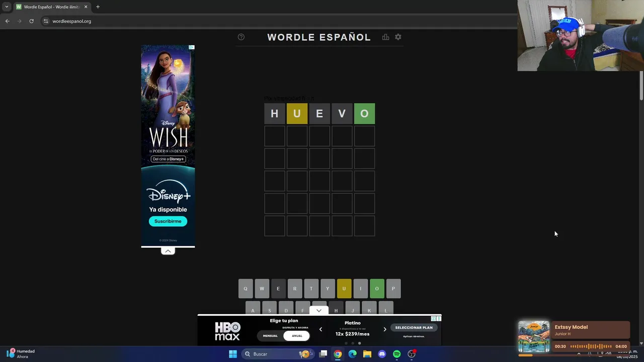Open the tab search dropdown in Chrome
Screen dimensions: 644x362
(x=7, y=7)
